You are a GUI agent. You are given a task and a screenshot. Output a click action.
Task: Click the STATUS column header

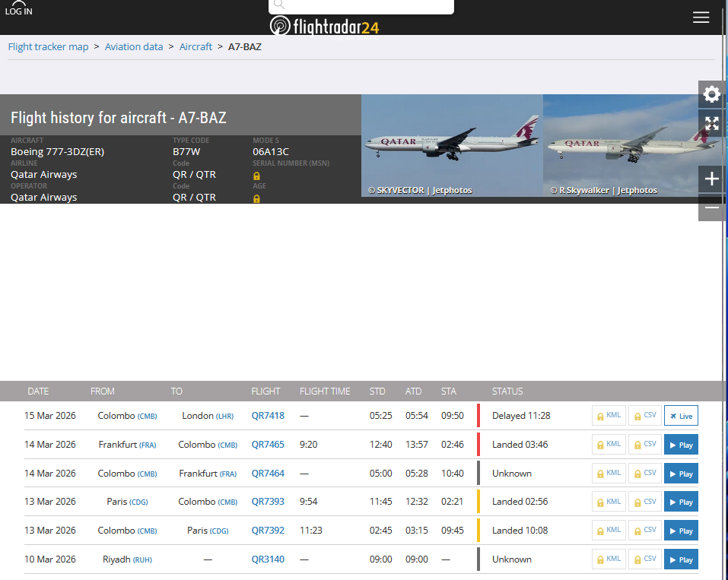[x=507, y=391]
